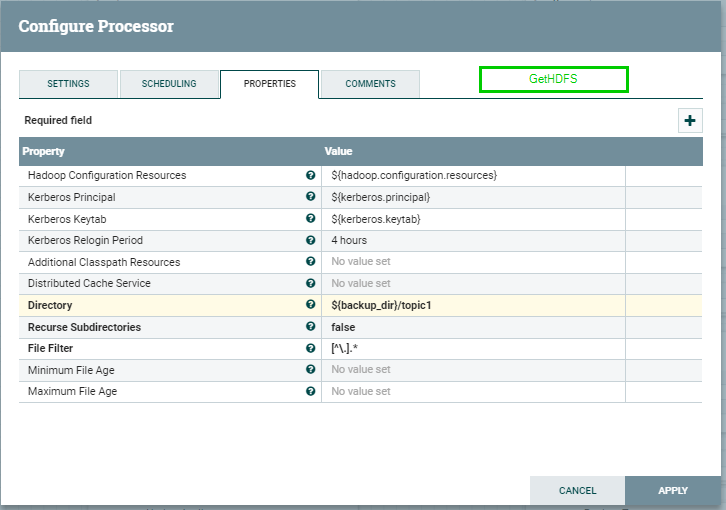Image resolution: width=726 pixels, height=510 pixels.
Task: Switch to the Settings tab
Action: pyautogui.click(x=68, y=84)
